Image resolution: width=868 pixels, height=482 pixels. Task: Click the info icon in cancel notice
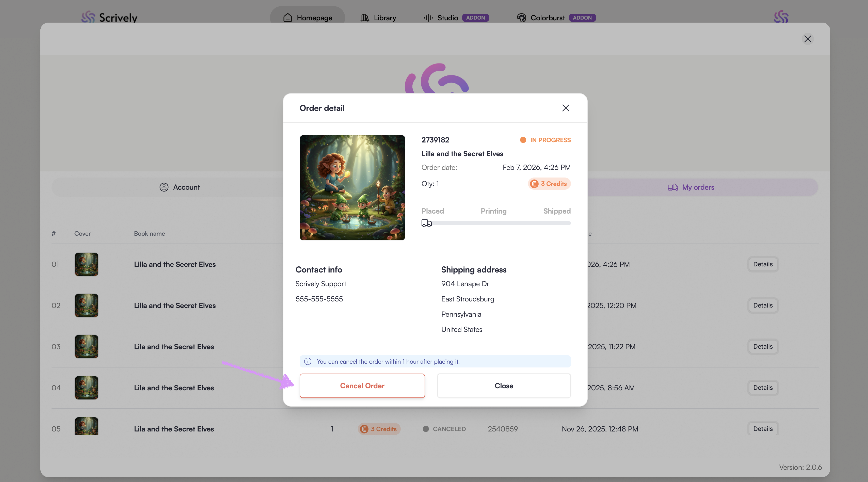pos(308,361)
